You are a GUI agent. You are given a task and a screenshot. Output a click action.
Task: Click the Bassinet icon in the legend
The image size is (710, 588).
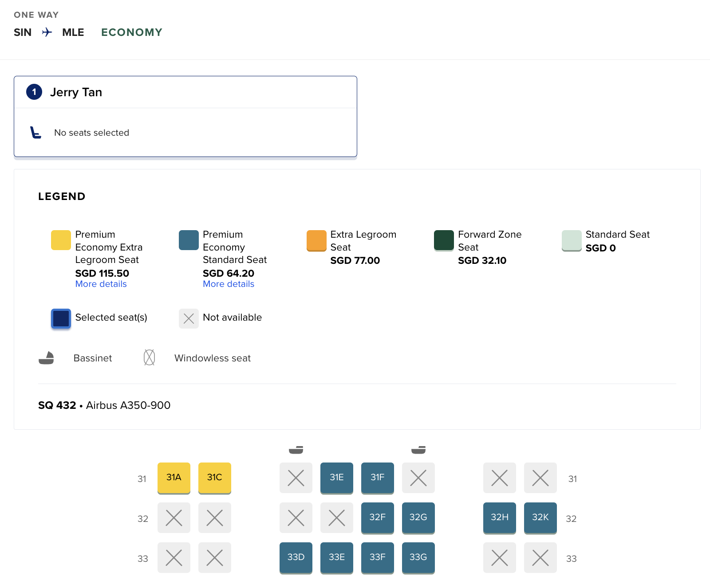[x=46, y=358]
